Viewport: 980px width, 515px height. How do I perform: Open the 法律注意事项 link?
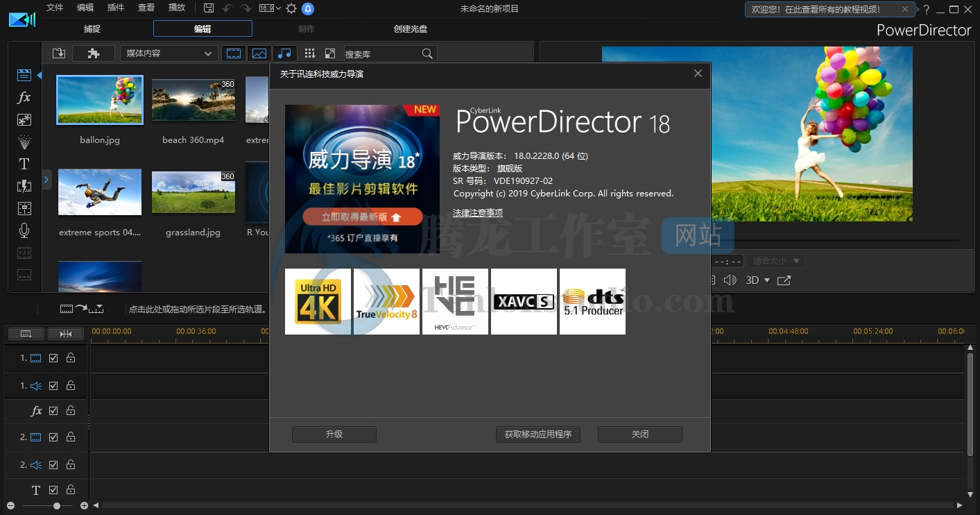coord(478,213)
